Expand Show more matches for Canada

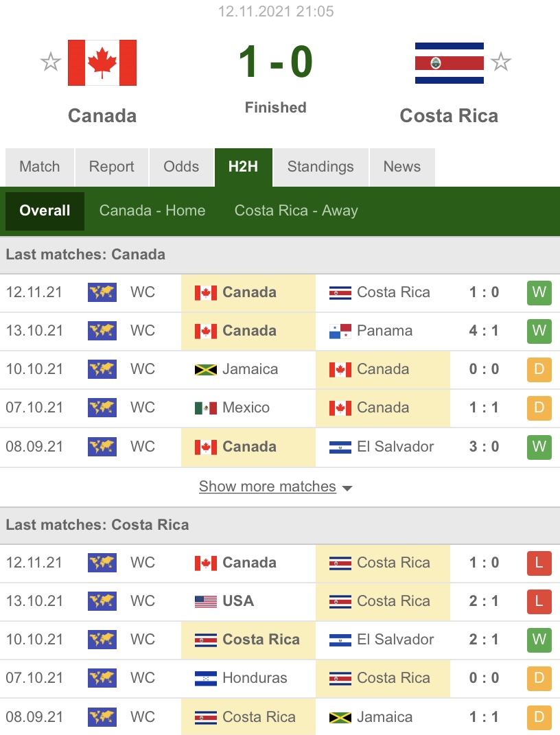[x=268, y=487]
